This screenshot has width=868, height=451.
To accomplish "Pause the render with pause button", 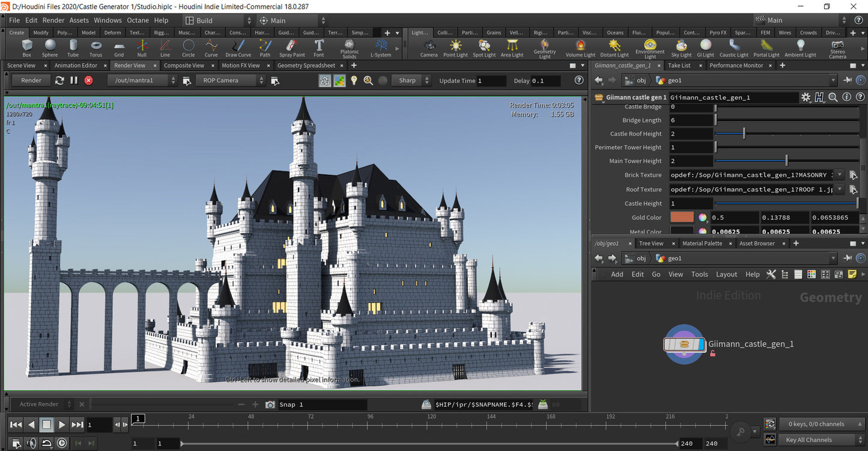I will [74, 80].
